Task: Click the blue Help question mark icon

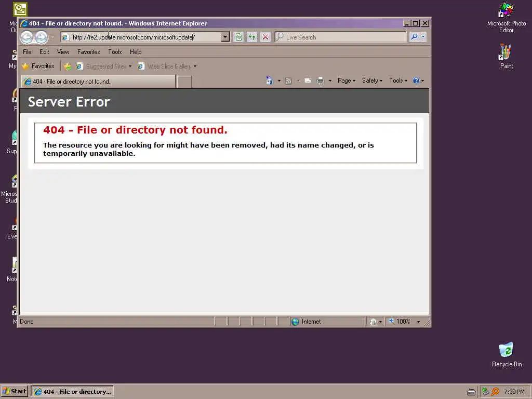Action: [x=416, y=81]
